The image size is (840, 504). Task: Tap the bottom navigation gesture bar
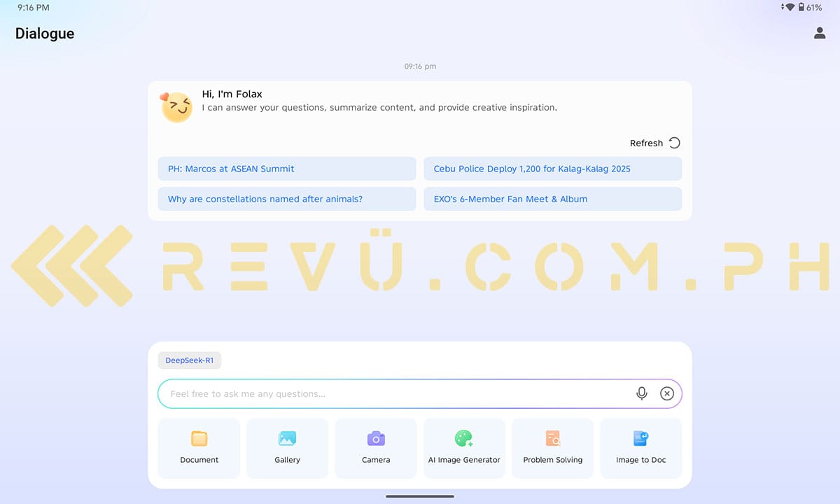coord(420,496)
